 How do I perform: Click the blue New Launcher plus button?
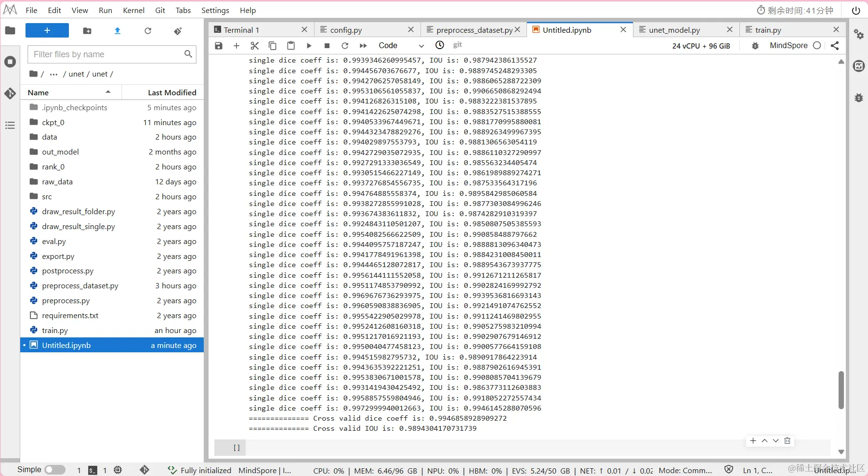click(x=47, y=30)
